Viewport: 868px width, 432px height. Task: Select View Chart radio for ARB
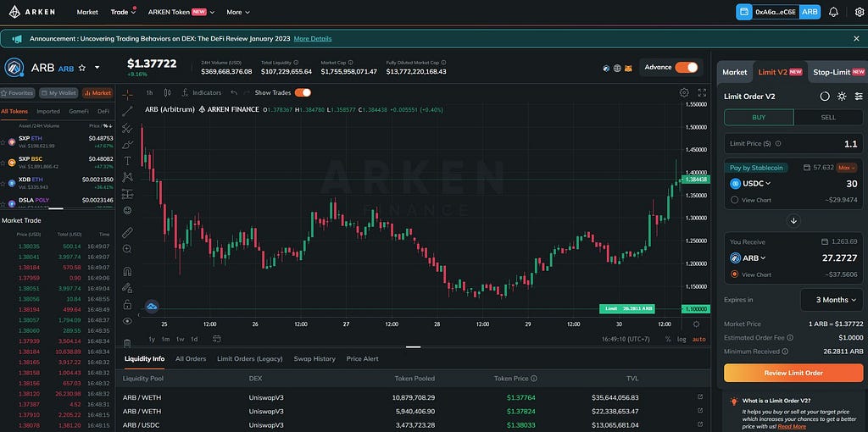click(735, 274)
